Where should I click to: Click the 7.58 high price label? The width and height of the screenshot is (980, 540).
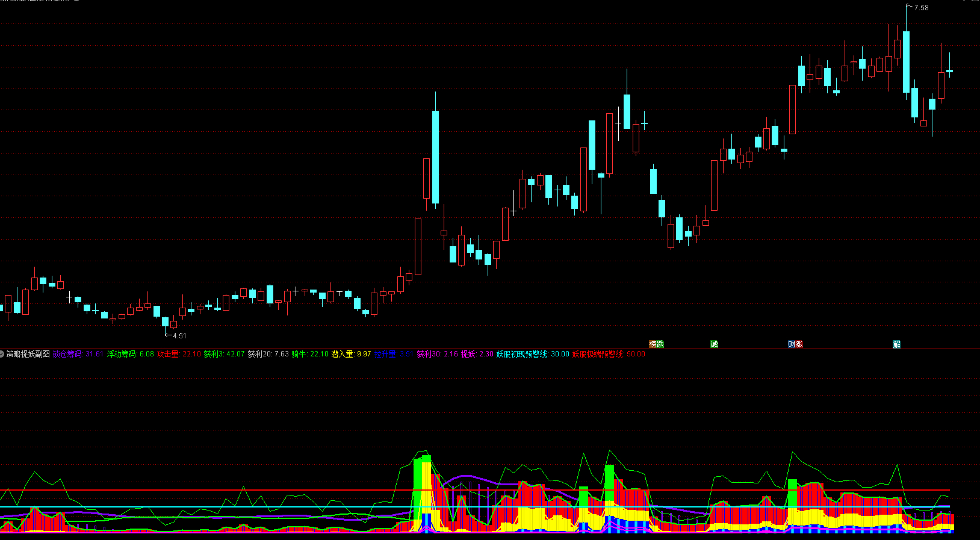921,8
